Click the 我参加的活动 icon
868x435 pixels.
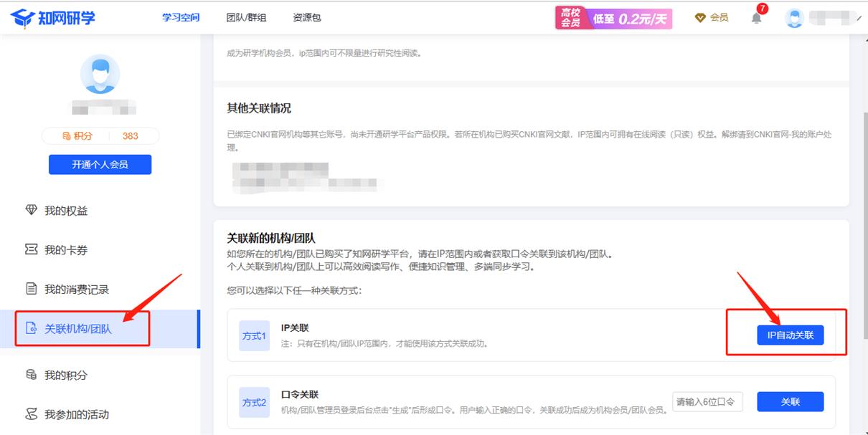pos(31,414)
